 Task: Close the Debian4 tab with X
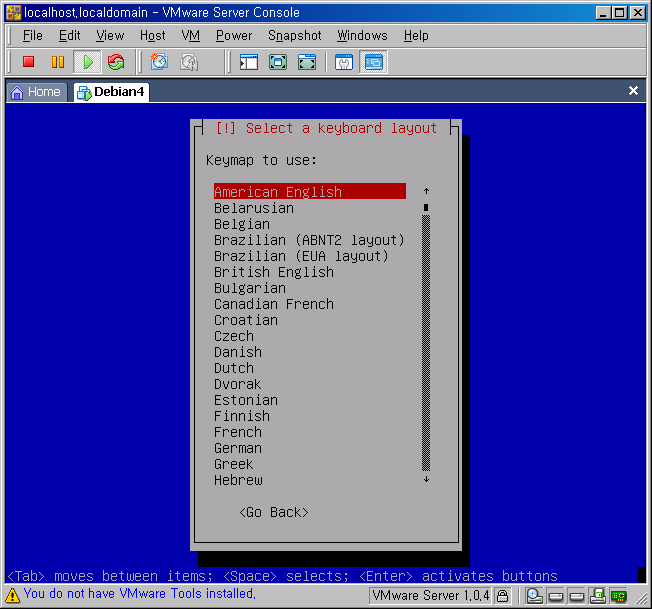pyautogui.click(x=633, y=91)
